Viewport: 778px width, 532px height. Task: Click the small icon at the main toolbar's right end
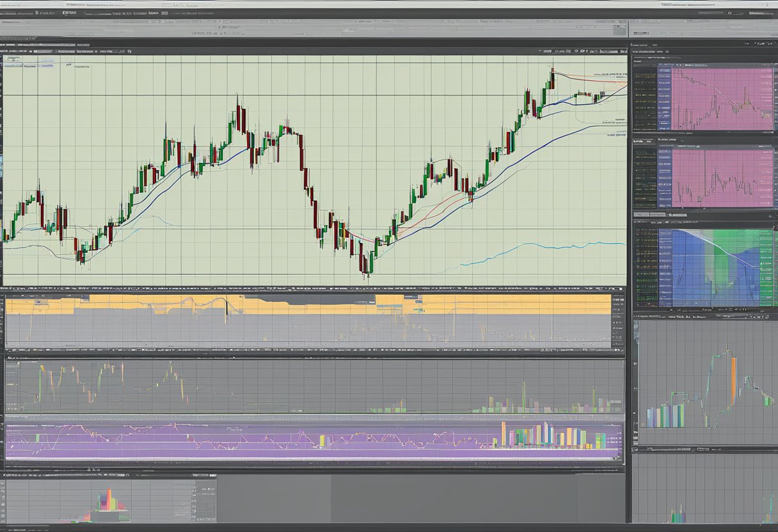[x=619, y=29]
